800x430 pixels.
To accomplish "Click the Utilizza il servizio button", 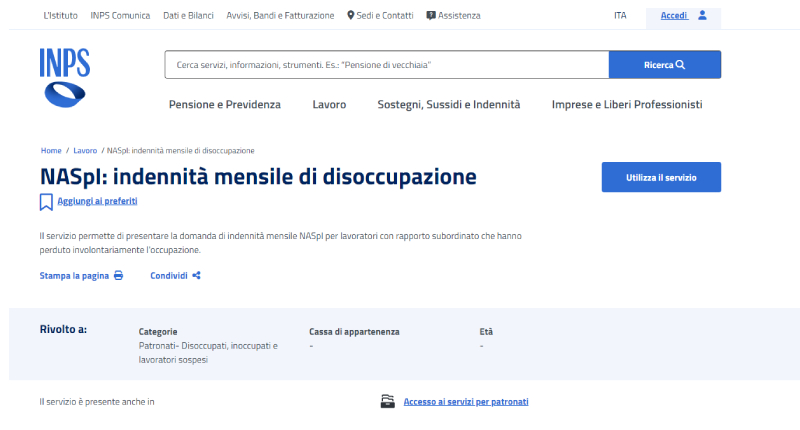I will click(661, 177).
